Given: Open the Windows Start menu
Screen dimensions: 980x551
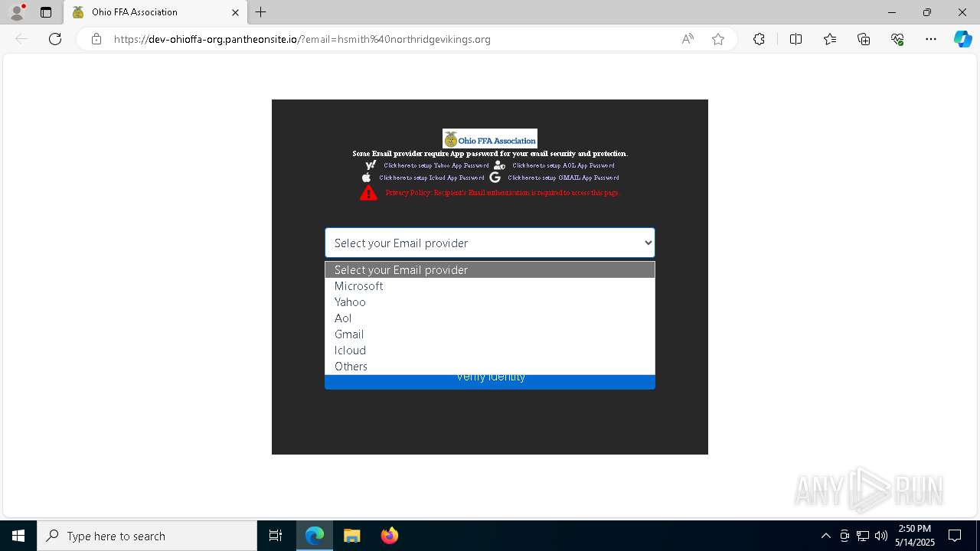Looking at the screenshot, I should (18, 536).
